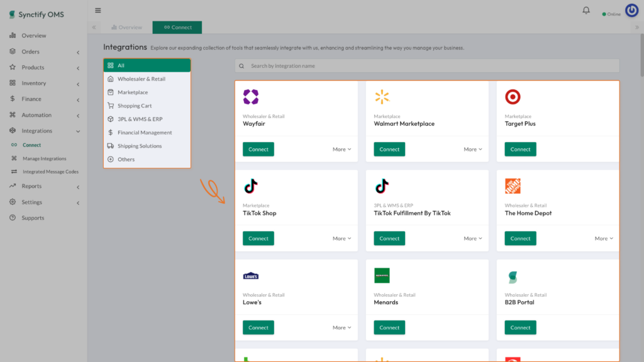This screenshot has height=362, width=644.
Task: Click the tabs scroll-right double chevron
Action: point(637,27)
